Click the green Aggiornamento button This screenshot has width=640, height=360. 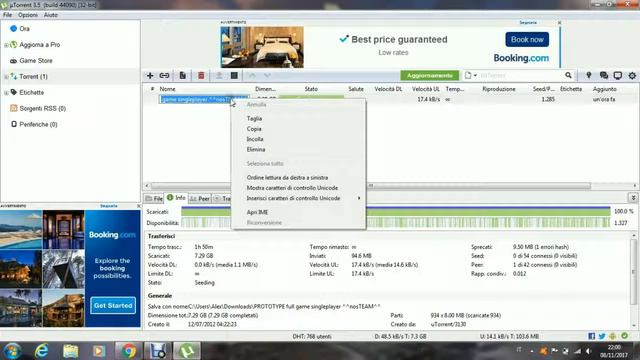430,76
